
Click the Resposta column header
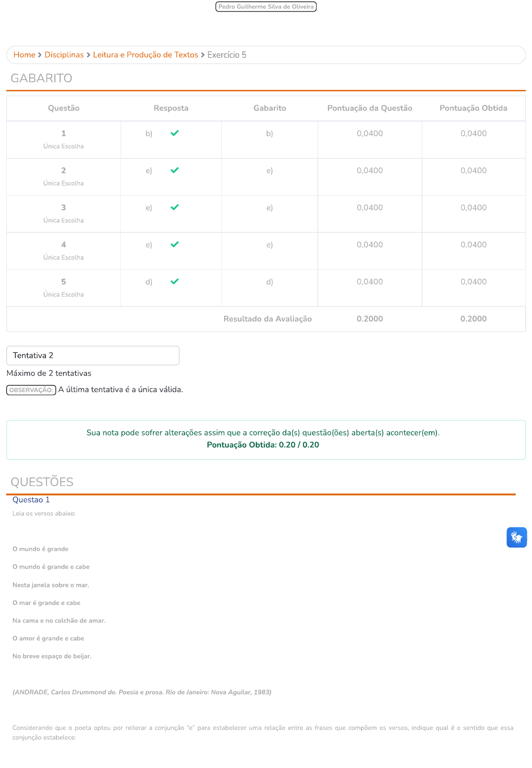pos(171,108)
